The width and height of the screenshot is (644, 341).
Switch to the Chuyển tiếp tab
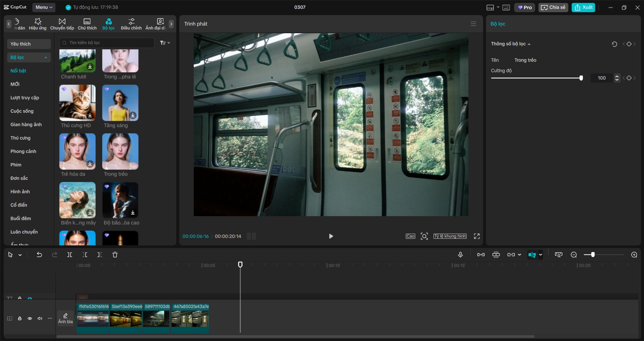click(x=62, y=24)
